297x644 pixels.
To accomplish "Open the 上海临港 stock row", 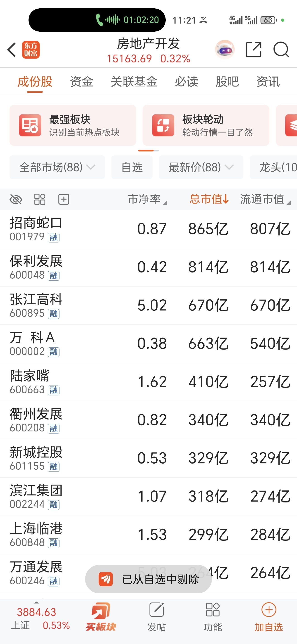I will click(x=148, y=535).
